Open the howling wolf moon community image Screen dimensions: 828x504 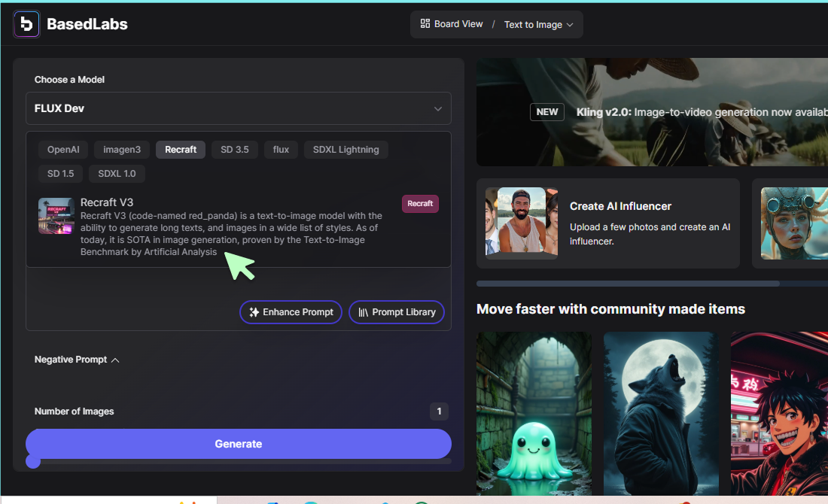[661, 414]
